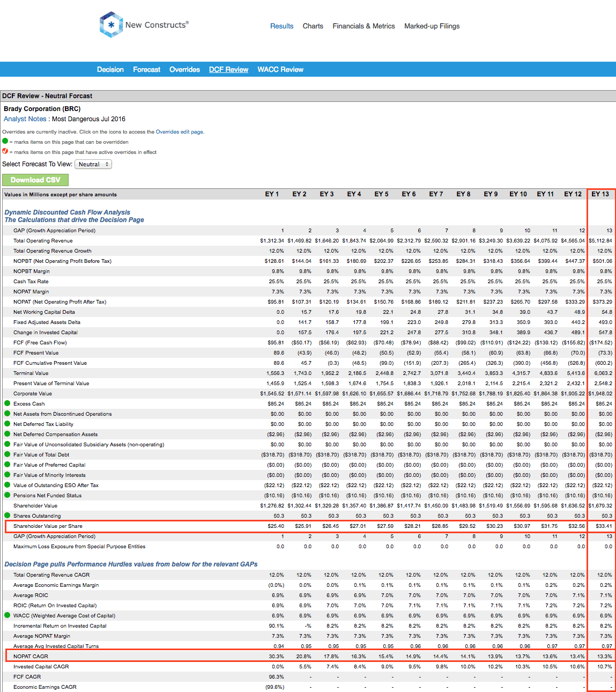Image resolution: width=616 pixels, height=692 pixels.
Task: Select the Corporate Value row label
Action: tap(33, 394)
